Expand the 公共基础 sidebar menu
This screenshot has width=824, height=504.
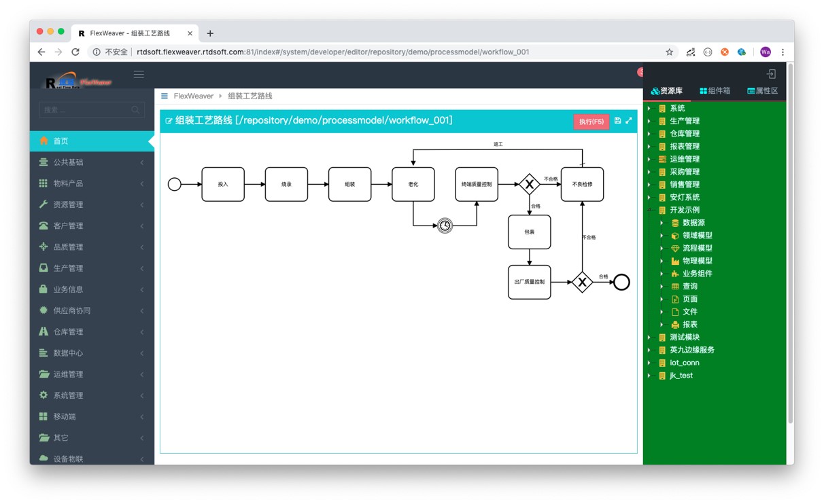[92, 162]
